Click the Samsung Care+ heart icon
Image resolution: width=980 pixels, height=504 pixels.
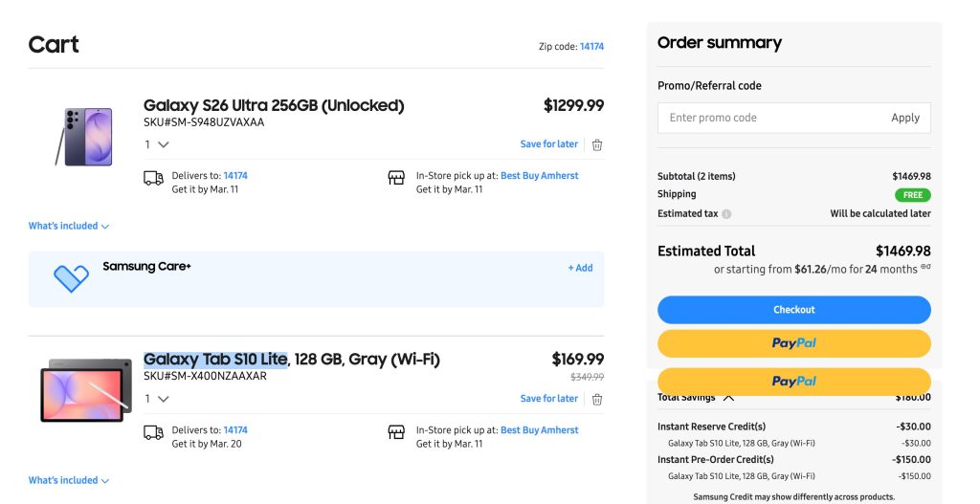pyautogui.click(x=71, y=277)
